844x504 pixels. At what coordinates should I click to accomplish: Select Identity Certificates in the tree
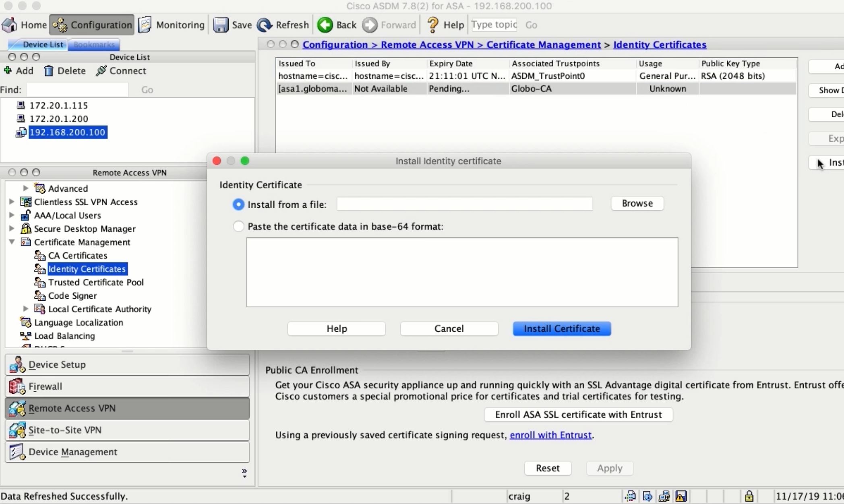pyautogui.click(x=87, y=269)
